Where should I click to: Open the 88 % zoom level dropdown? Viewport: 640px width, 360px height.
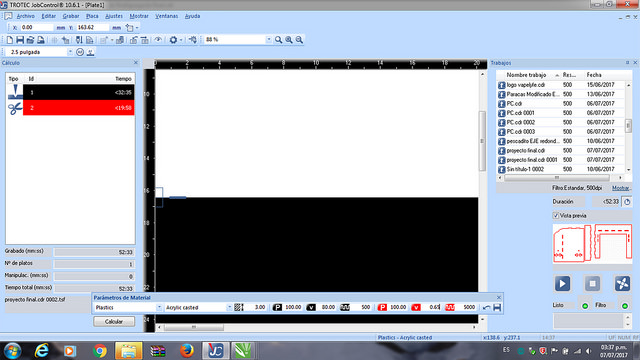[x=269, y=40]
